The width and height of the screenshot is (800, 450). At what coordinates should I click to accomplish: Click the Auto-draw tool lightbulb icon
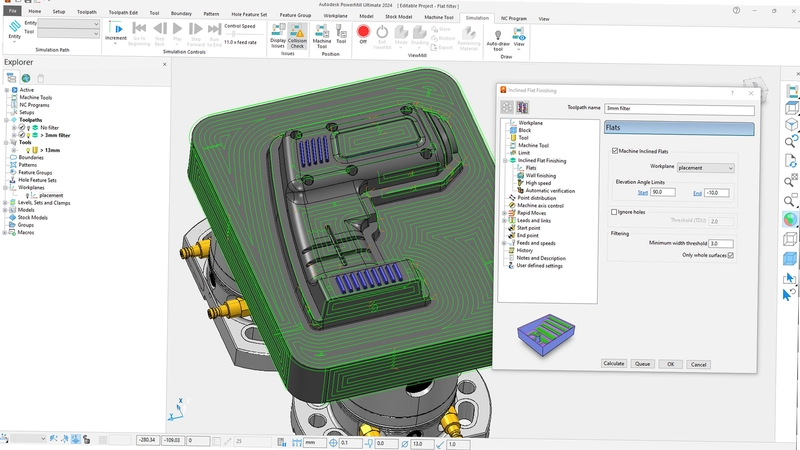click(x=498, y=36)
